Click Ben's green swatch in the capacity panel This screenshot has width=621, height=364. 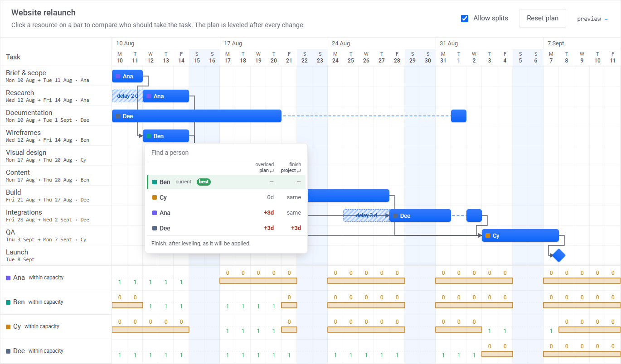[8, 302]
